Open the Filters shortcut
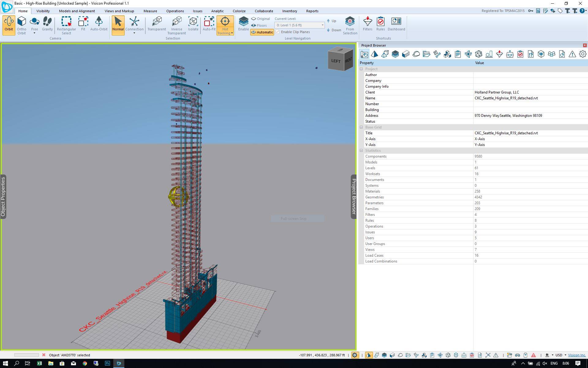This screenshot has height=368, width=588. (x=367, y=24)
